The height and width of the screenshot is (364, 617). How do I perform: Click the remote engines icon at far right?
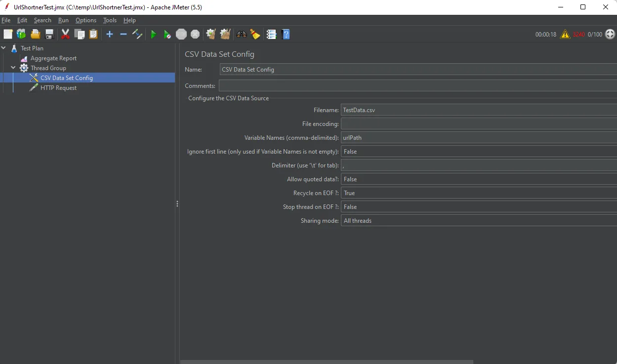pos(610,34)
